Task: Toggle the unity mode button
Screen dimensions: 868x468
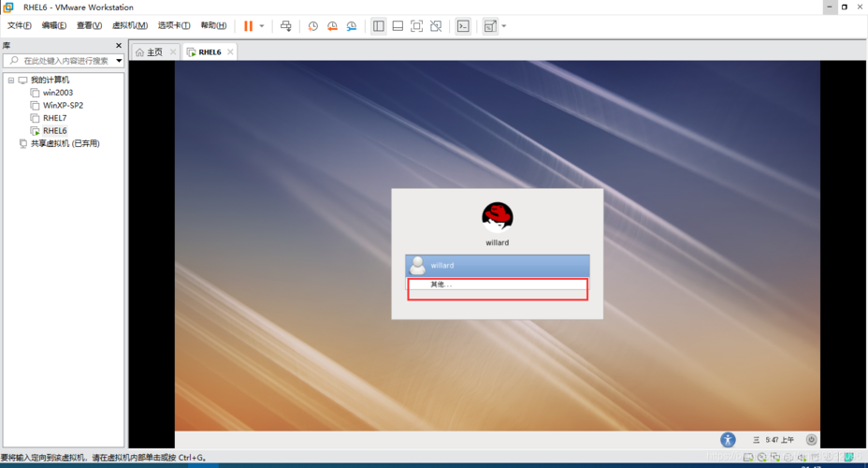Action: [436, 26]
